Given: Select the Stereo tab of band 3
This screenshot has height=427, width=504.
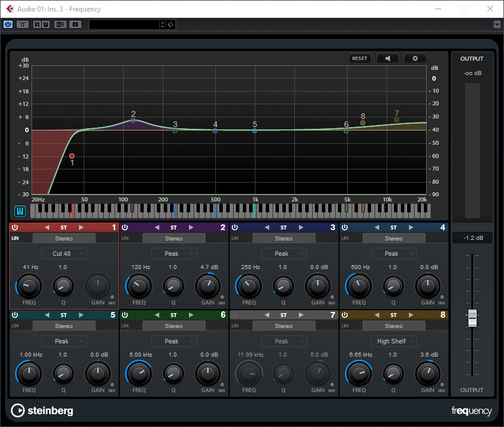Looking at the screenshot, I should click(x=284, y=239).
